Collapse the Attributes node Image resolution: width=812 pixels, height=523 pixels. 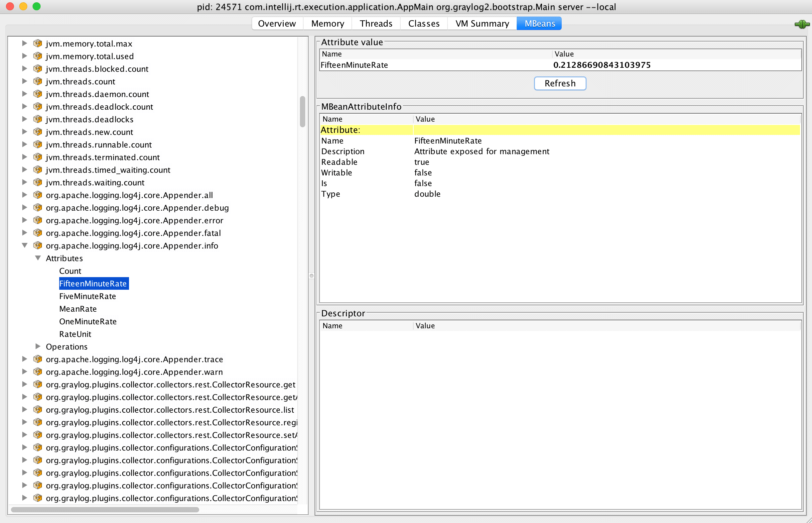[x=38, y=258]
